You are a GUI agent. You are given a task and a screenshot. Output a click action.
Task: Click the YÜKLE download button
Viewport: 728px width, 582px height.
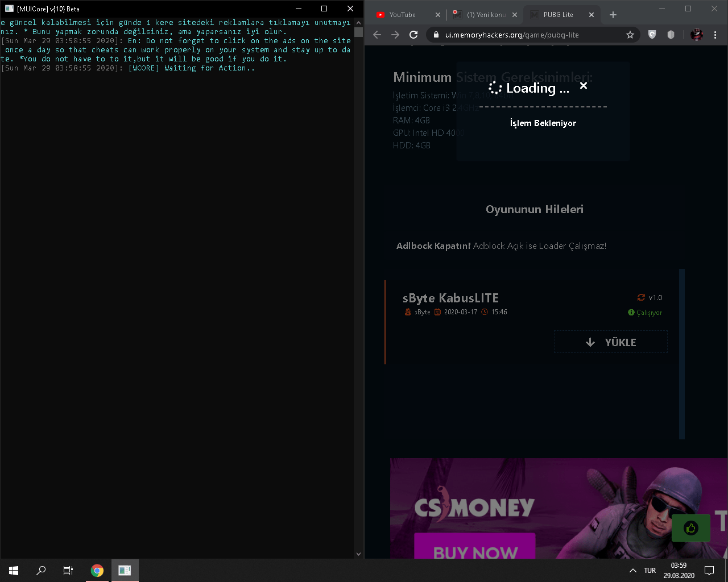(x=611, y=342)
